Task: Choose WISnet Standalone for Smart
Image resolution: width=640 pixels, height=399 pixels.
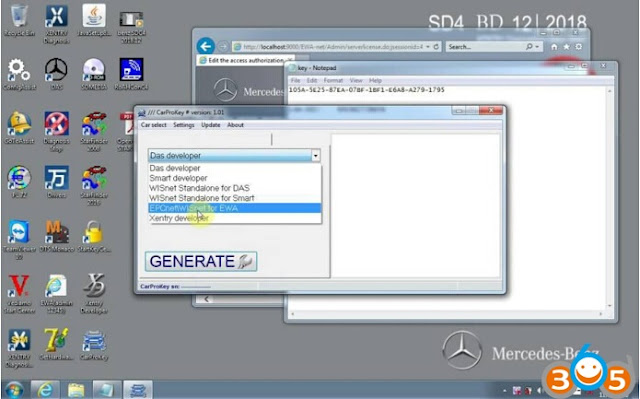Action: point(235,198)
